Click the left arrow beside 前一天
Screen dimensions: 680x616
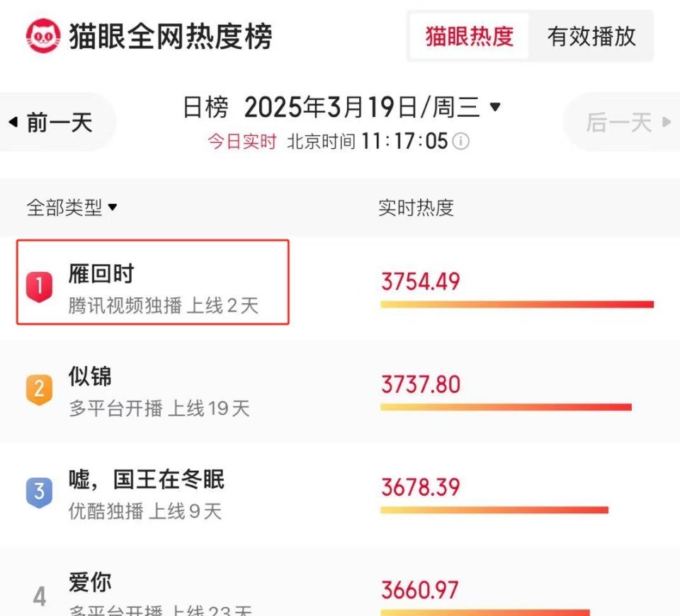[x=13, y=122]
